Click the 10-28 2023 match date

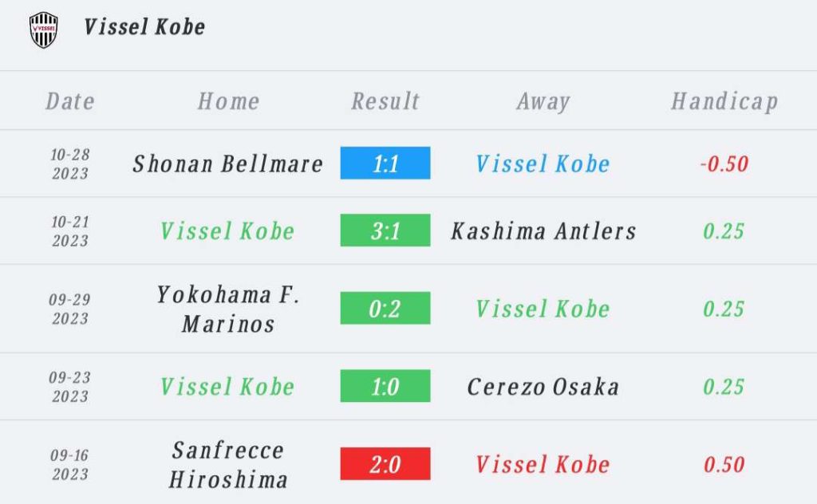click(x=70, y=163)
